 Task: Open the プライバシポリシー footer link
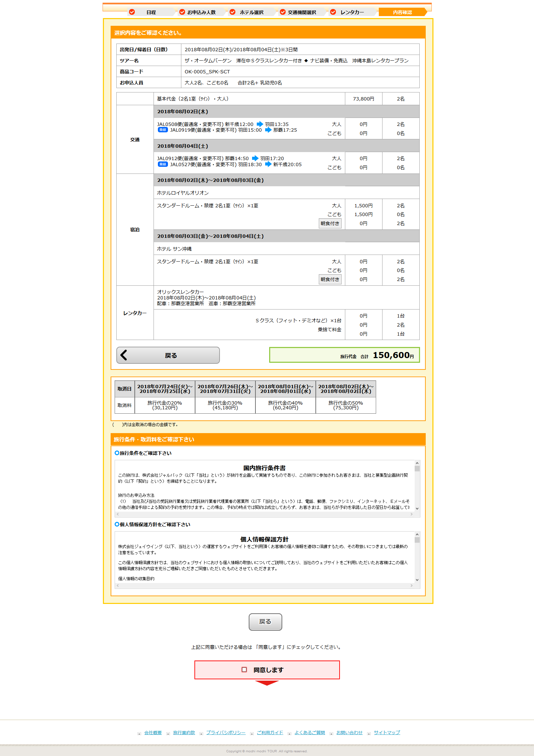226,733
